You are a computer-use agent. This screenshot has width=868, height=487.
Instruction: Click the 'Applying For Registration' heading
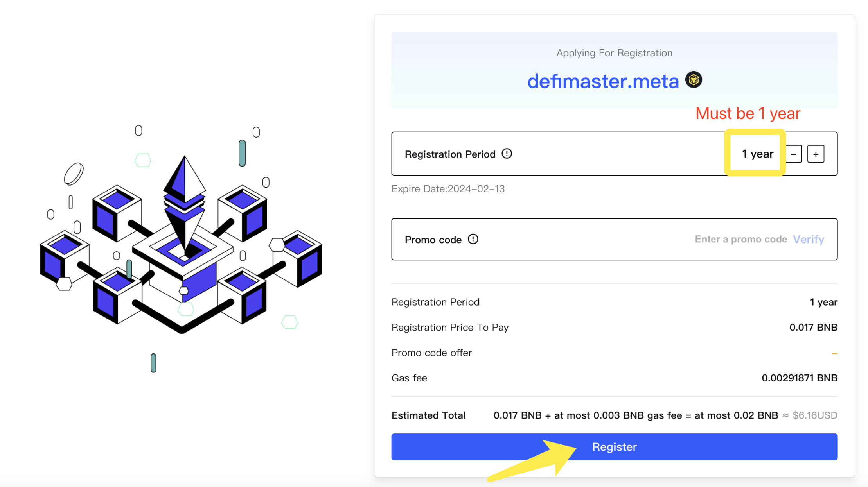614,53
